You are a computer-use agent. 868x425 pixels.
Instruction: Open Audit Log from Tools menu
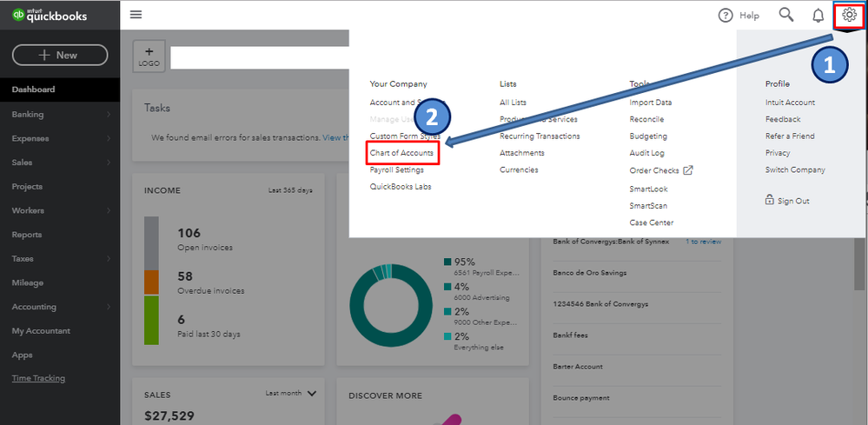click(646, 153)
